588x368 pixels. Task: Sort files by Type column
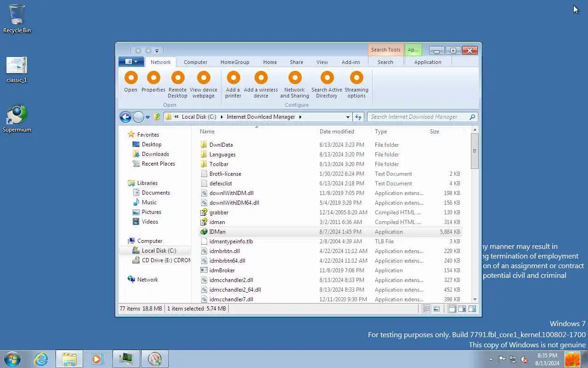[399, 132]
